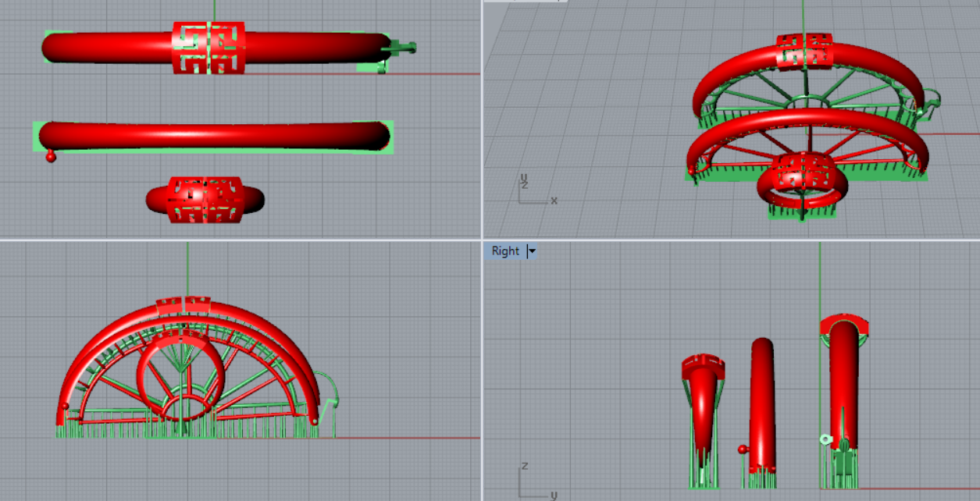
Task: Select the small patterned ring in top-left viewport
Action: pyautogui.click(x=205, y=200)
